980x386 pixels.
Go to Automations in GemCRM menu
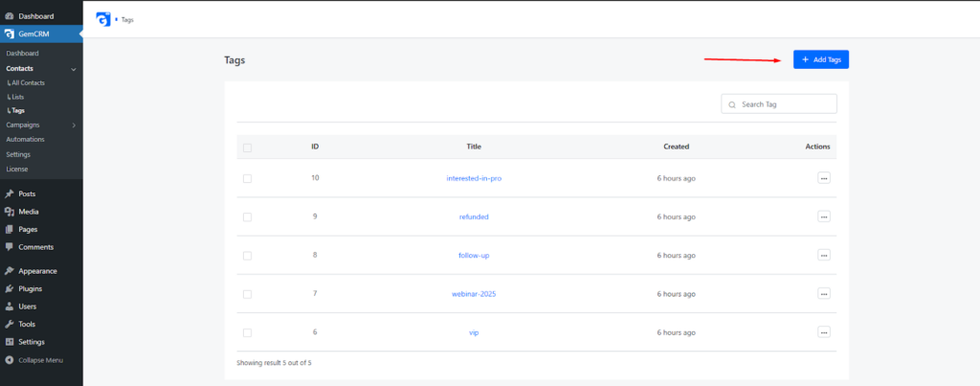click(25, 140)
